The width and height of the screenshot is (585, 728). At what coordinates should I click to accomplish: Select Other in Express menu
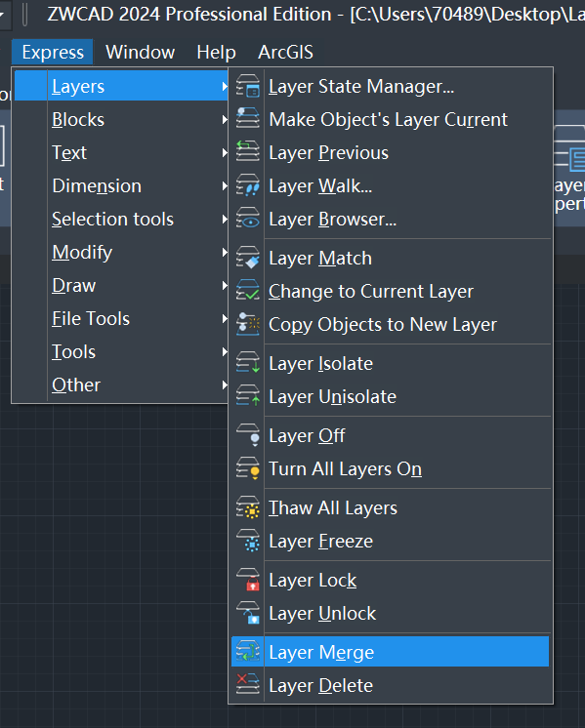point(122,384)
